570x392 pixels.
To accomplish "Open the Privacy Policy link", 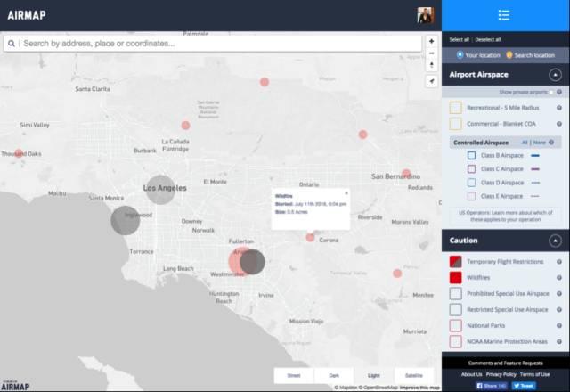I will [501, 374].
